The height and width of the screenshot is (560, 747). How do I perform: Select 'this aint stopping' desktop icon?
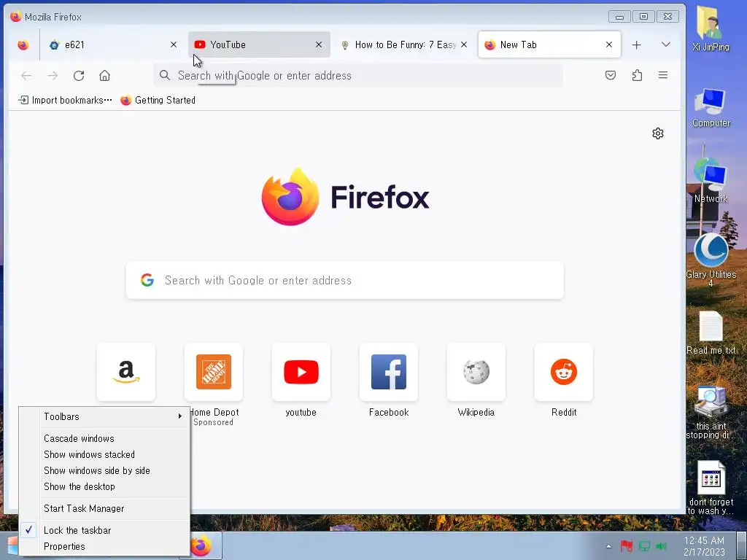click(711, 412)
